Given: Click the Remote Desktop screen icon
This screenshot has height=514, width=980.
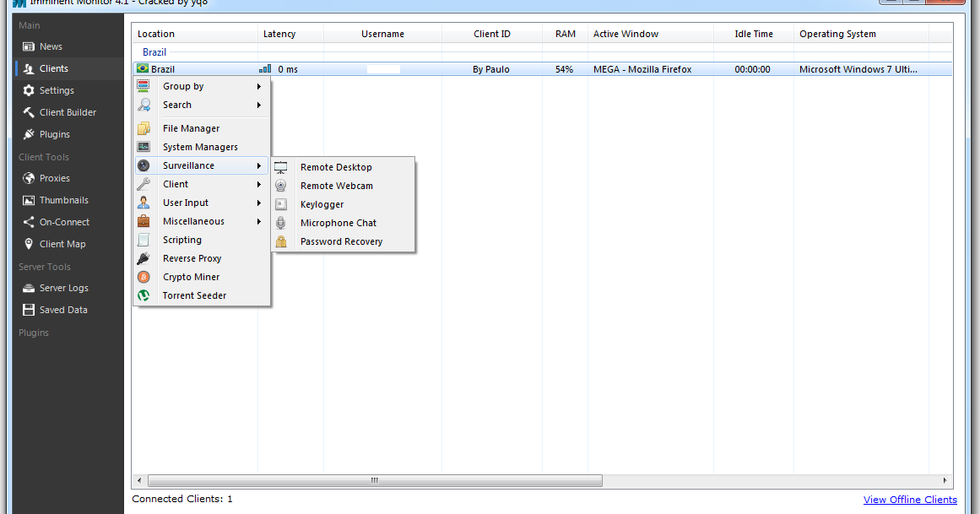Looking at the screenshot, I should pos(281,168).
